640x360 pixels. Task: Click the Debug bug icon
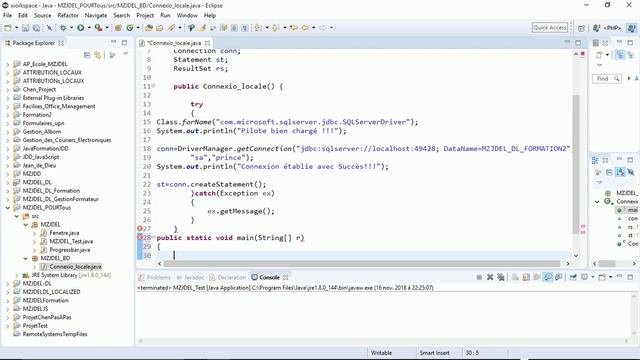point(63,28)
